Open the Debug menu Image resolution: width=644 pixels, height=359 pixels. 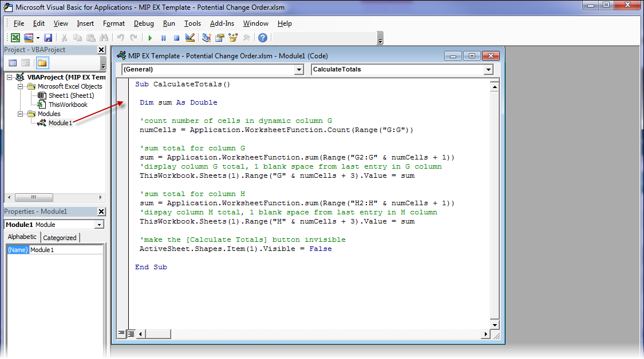tap(144, 23)
